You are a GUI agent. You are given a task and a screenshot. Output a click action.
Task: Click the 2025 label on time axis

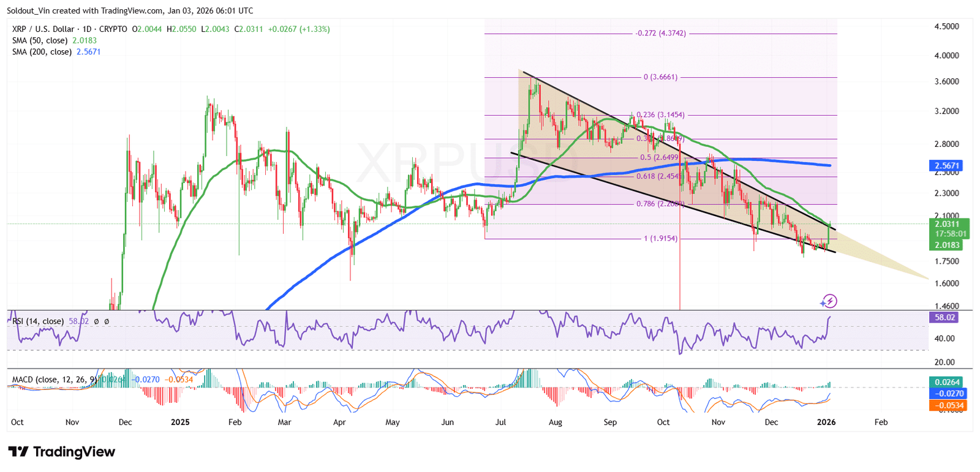point(180,422)
